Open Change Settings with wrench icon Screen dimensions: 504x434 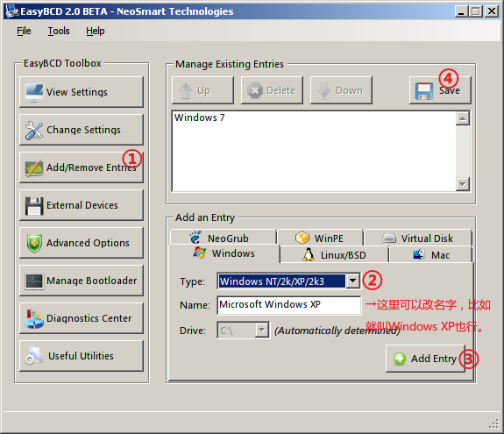click(x=82, y=130)
